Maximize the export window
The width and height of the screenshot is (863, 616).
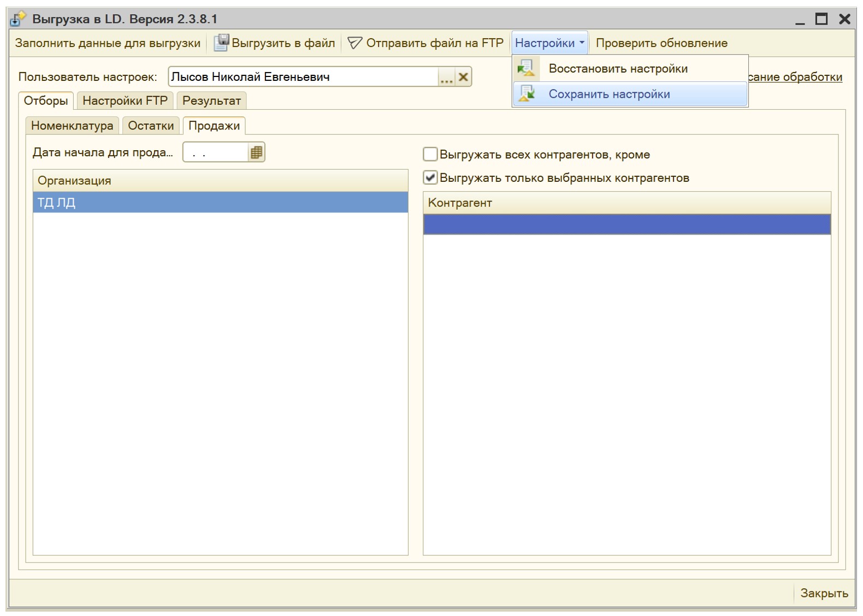821,19
